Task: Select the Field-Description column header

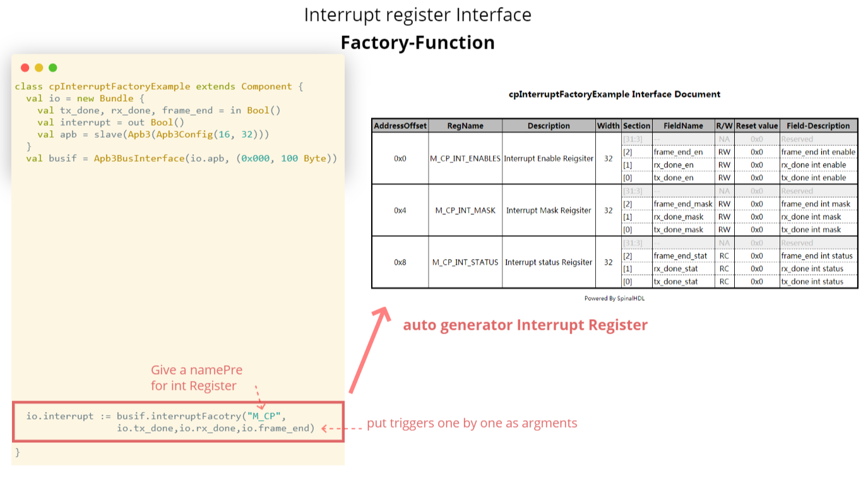Action: (818, 126)
